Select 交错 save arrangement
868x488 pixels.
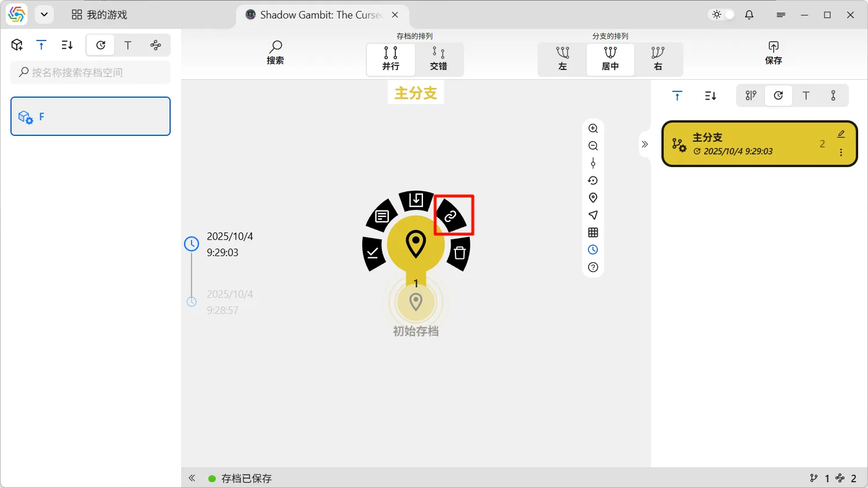(x=439, y=59)
